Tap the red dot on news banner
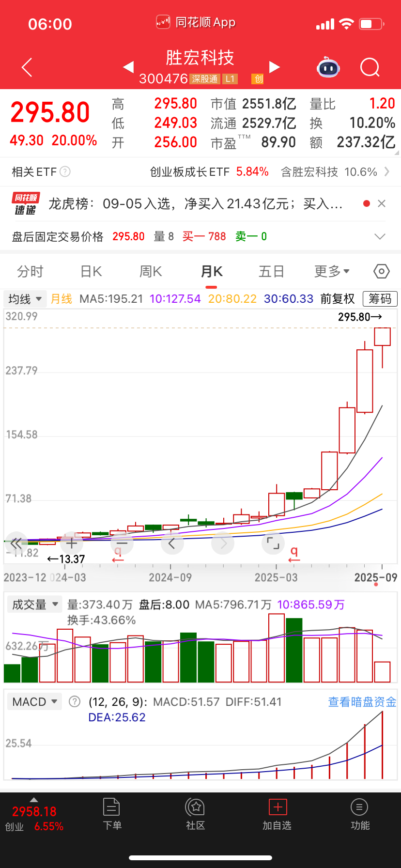 click(x=367, y=203)
